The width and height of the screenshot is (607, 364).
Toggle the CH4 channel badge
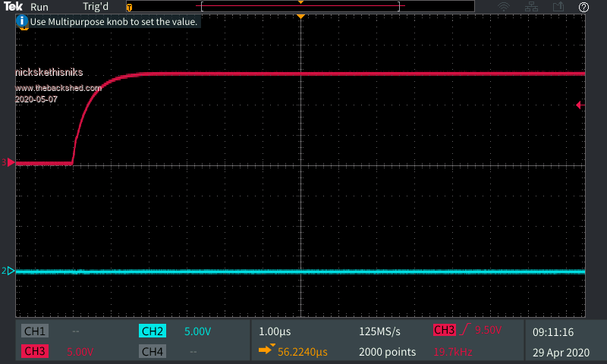[x=153, y=352]
